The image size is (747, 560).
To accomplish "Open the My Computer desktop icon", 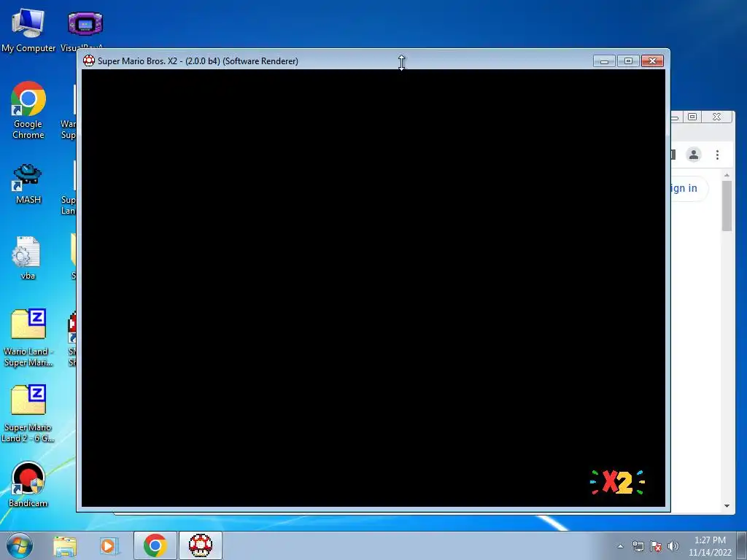I will pyautogui.click(x=28, y=29).
